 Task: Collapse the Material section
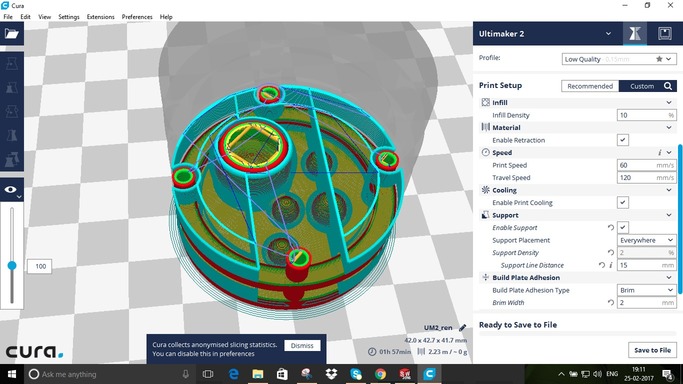(x=669, y=128)
